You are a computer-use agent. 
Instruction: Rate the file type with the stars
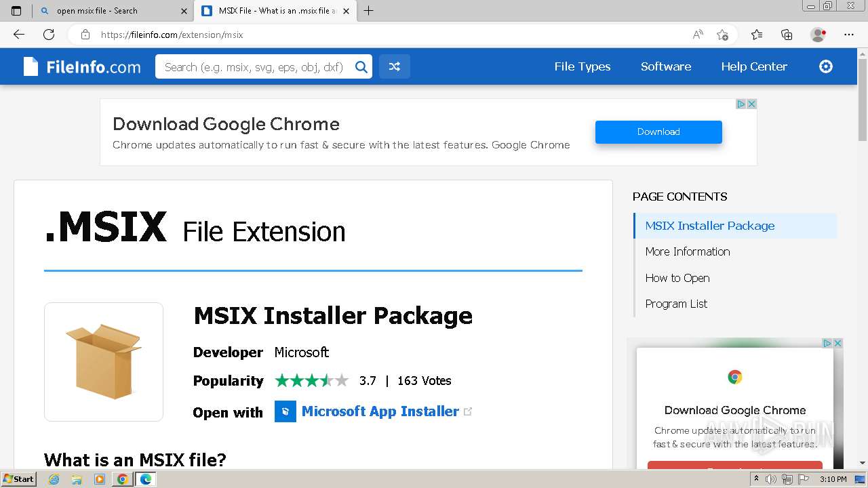pyautogui.click(x=312, y=380)
